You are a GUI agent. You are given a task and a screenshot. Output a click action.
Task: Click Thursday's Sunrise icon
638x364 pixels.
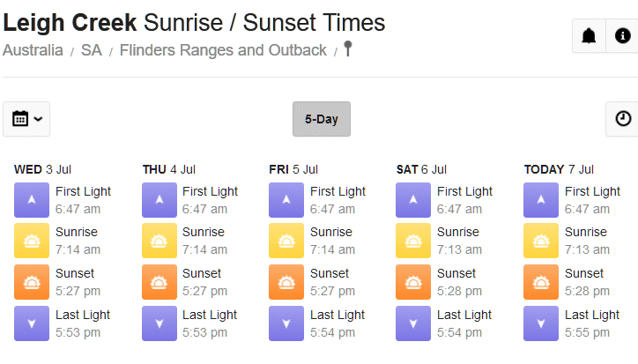click(x=159, y=241)
